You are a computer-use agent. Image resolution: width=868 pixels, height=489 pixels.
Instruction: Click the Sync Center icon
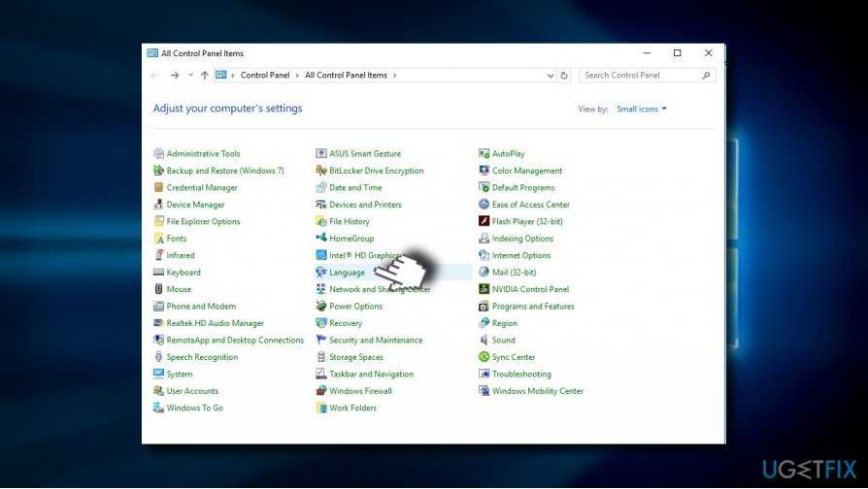pos(484,357)
